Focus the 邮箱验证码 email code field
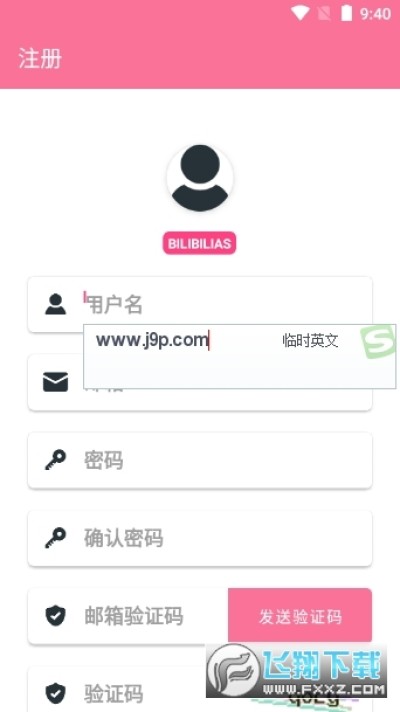400x712 pixels. point(128,616)
